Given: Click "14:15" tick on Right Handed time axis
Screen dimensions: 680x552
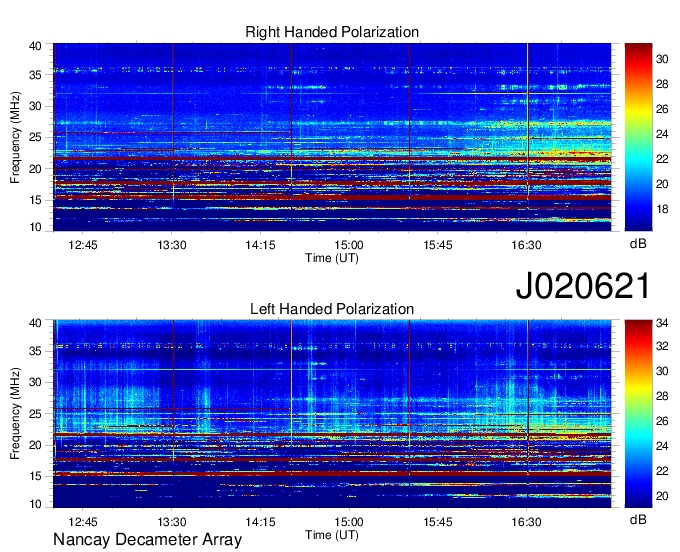Looking at the screenshot, I should 261,245.
